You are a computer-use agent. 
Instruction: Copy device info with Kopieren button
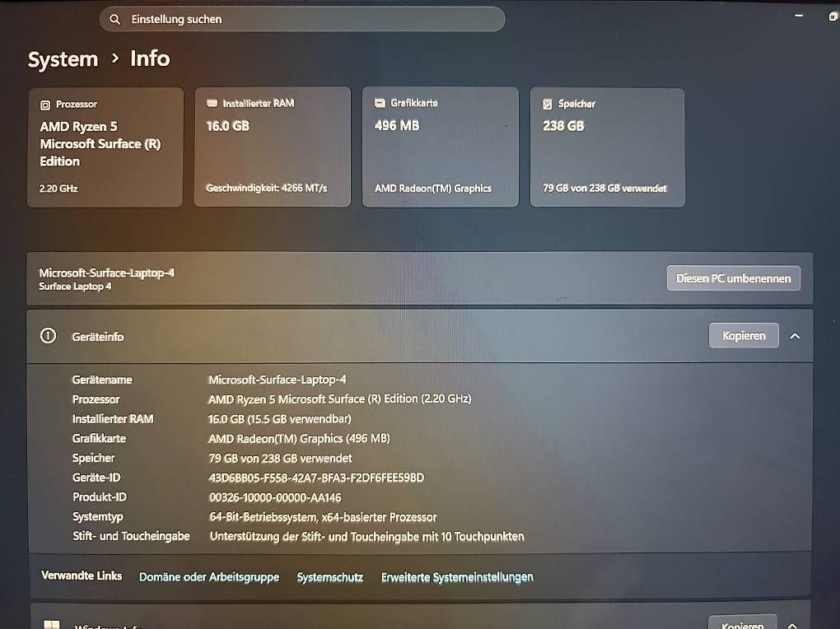click(x=744, y=336)
